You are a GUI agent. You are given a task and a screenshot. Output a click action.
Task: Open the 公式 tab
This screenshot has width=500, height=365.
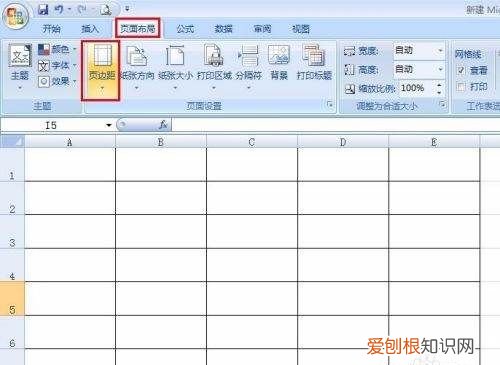pos(185,29)
